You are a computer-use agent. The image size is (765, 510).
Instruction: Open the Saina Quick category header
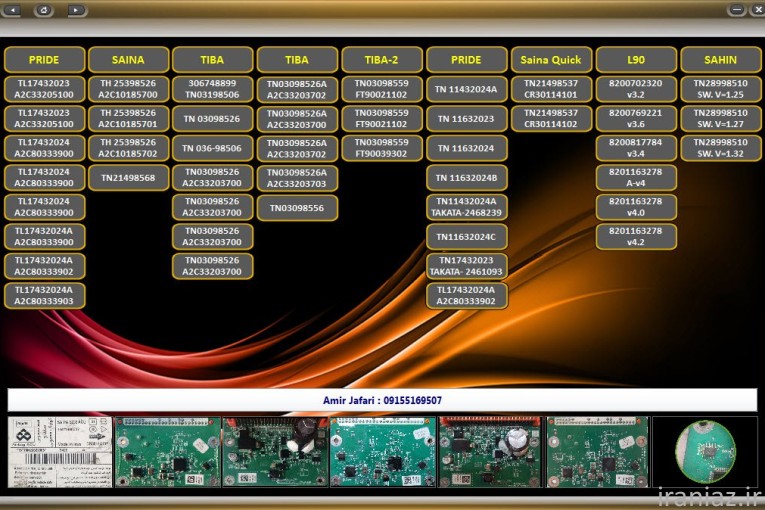click(x=551, y=60)
